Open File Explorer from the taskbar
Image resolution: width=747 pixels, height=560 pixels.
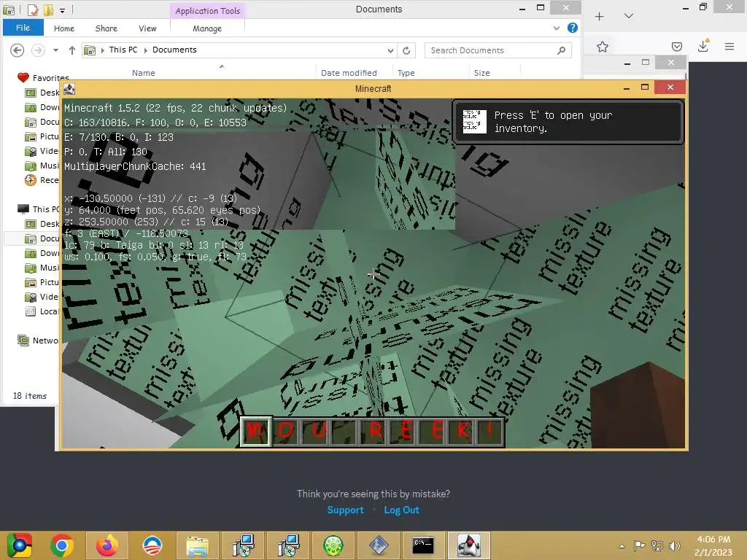(197, 545)
